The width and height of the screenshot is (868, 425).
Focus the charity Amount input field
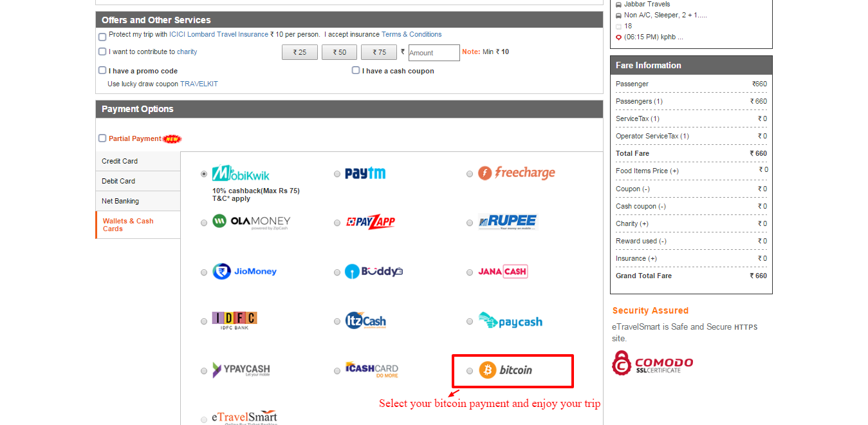[x=434, y=53]
